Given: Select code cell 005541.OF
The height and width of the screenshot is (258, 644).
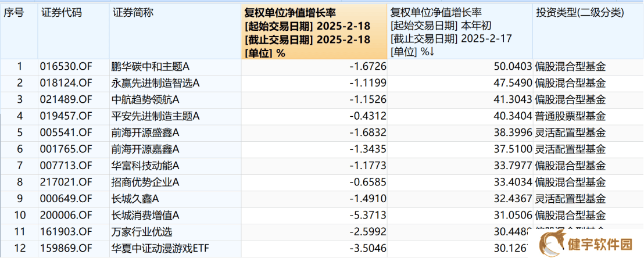Looking at the screenshot, I should (x=66, y=132).
